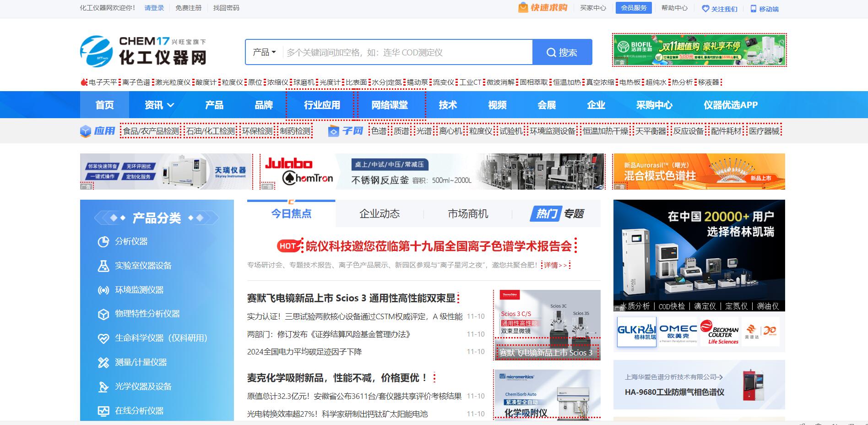Open headline 皖仪科技邀您莅临第十九届全国离子色谱学术报告会
This screenshot has width=868, height=425.
439,246
